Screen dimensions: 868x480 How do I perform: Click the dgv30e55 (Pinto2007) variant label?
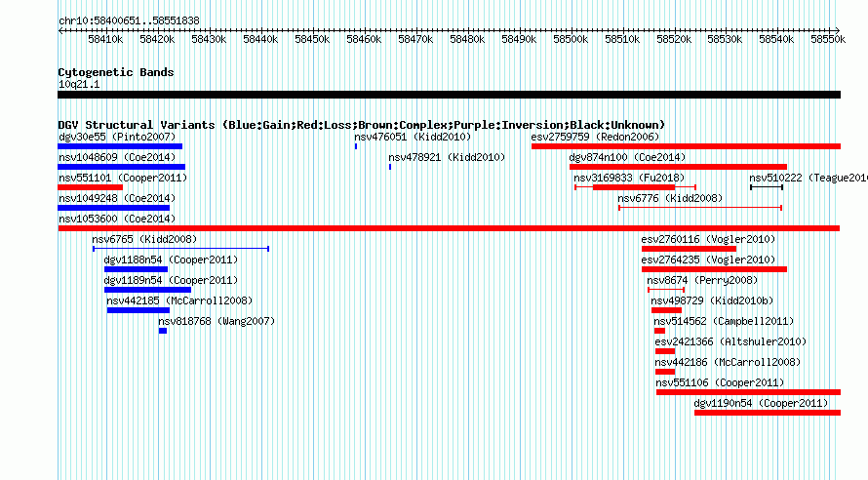pos(117,137)
